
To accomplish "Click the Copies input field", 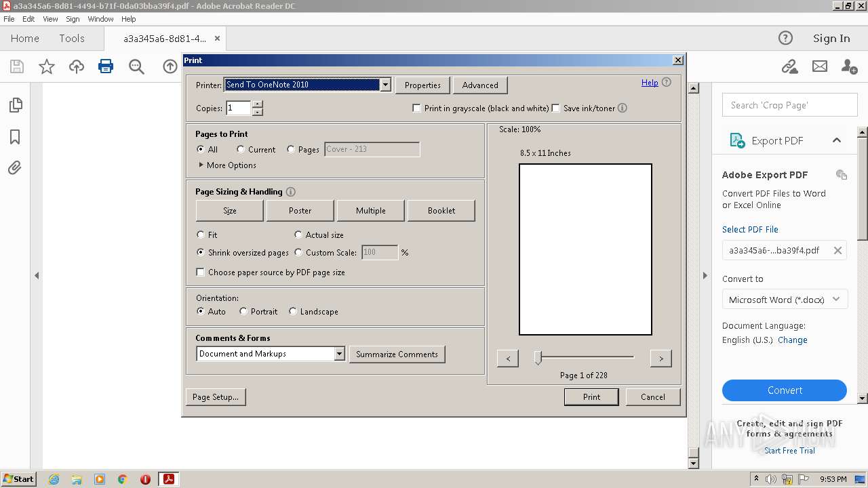I will (239, 108).
